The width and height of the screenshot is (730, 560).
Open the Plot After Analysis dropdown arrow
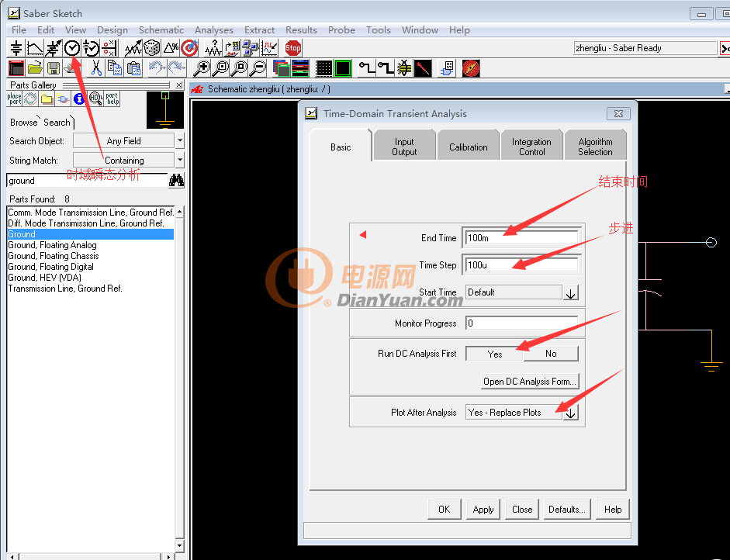[571, 413]
